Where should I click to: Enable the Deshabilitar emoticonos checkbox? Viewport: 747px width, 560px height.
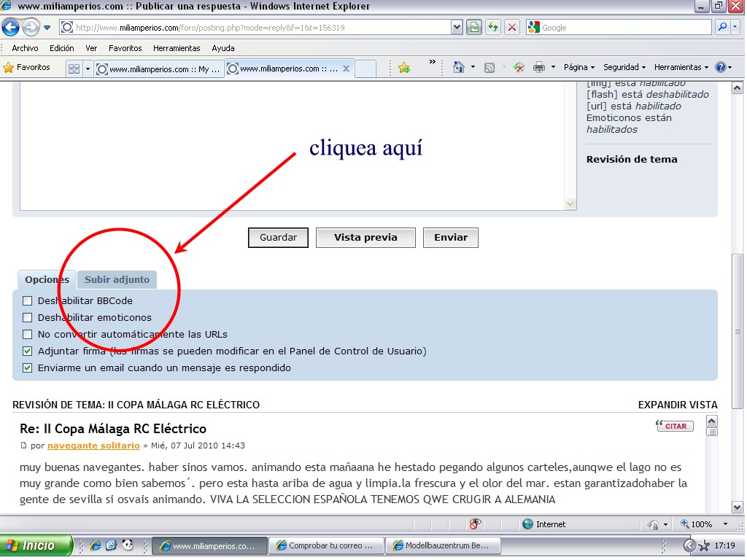click(28, 317)
